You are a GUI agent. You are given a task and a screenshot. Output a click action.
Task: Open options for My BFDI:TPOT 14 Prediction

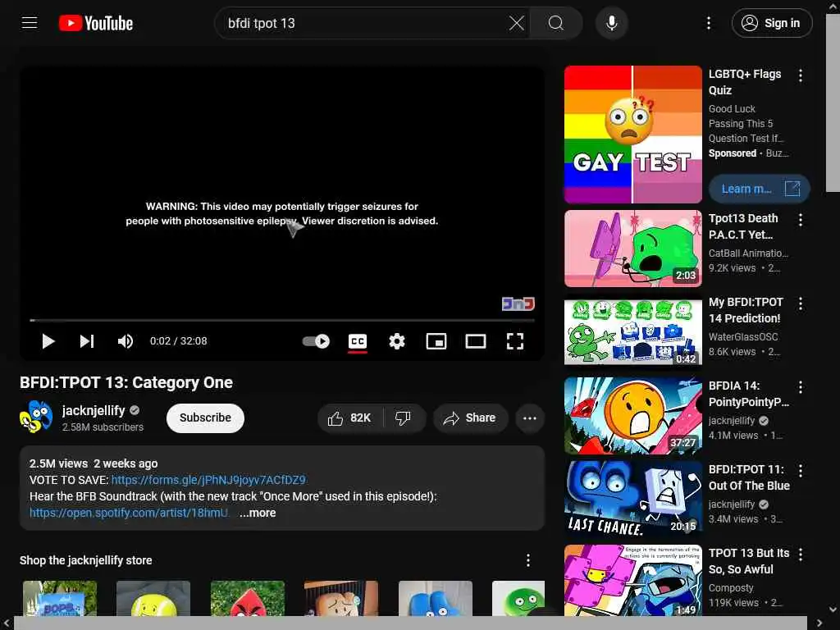[801, 304]
